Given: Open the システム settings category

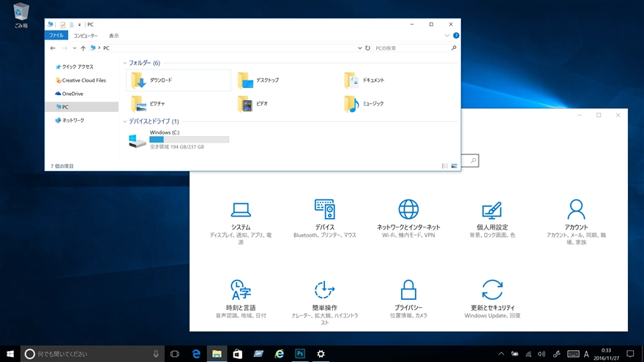Looking at the screenshot, I should pyautogui.click(x=241, y=211).
